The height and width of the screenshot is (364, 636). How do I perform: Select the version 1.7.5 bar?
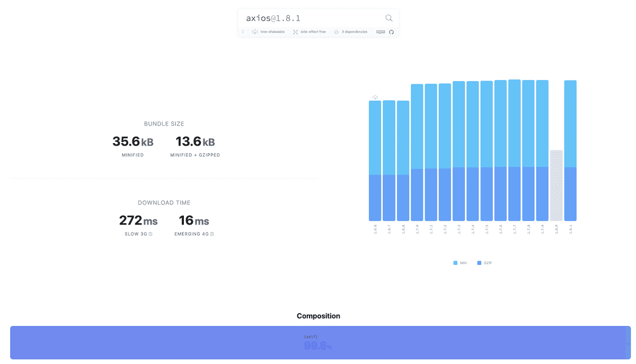[487, 151]
